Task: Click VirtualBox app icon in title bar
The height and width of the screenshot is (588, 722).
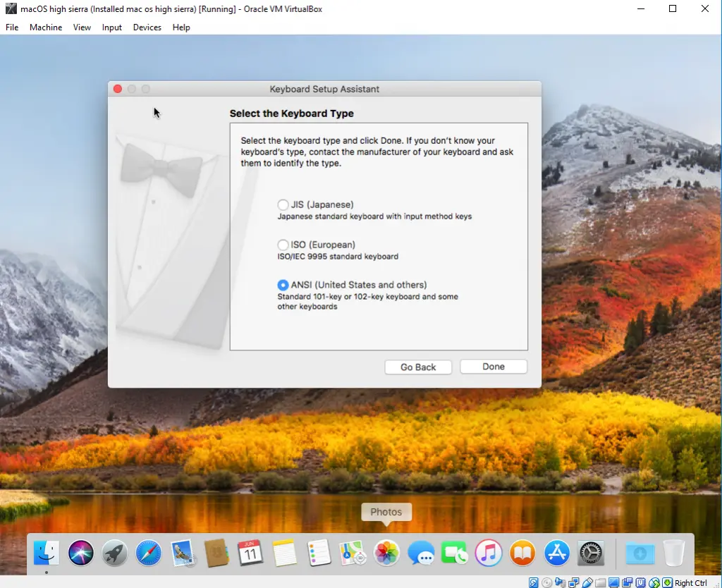Action: pos(11,8)
